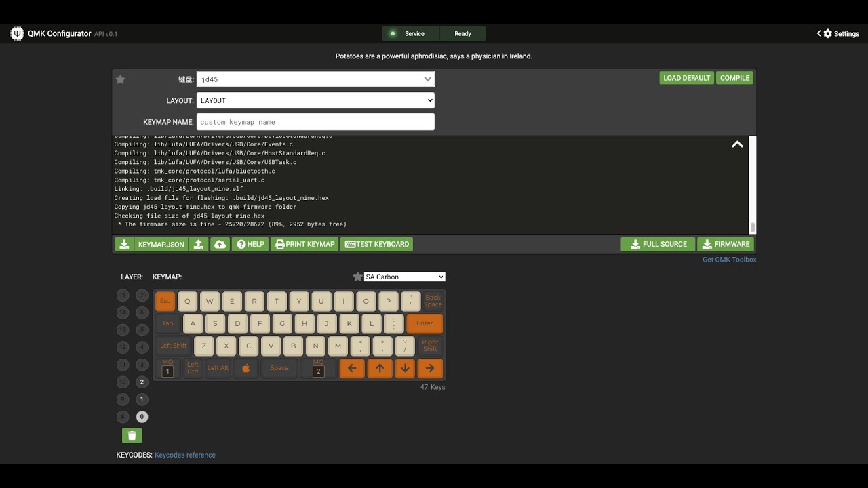Delete layer with green trash icon
The width and height of the screenshot is (868, 488).
[x=132, y=436]
